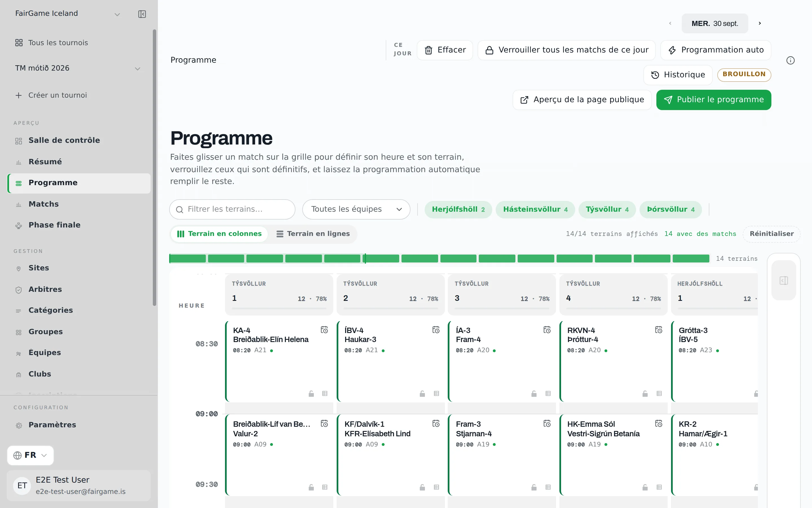Image resolution: width=812 pixels, height=508 pixels.
Task: Open reschedule icon on RKVN-4 Þróttur-4 card
Action: [658, 330]
